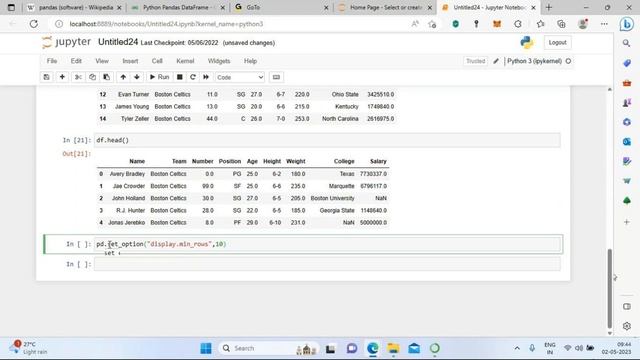This screenshot has width=640, height=360.
Task: Open the weather widget showing 27°C
Action: (x=29, y=348)
